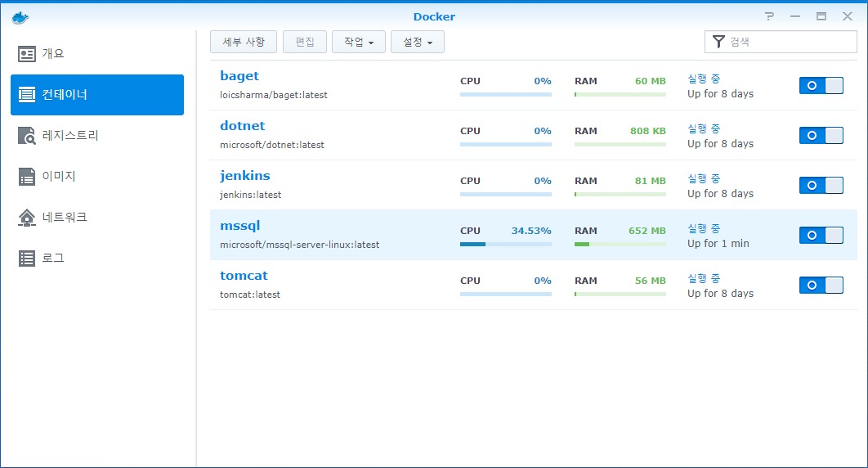This screenshot has height=468, width=868.
Task: Click the 34.53% CPU value
Action: [531, 231]
